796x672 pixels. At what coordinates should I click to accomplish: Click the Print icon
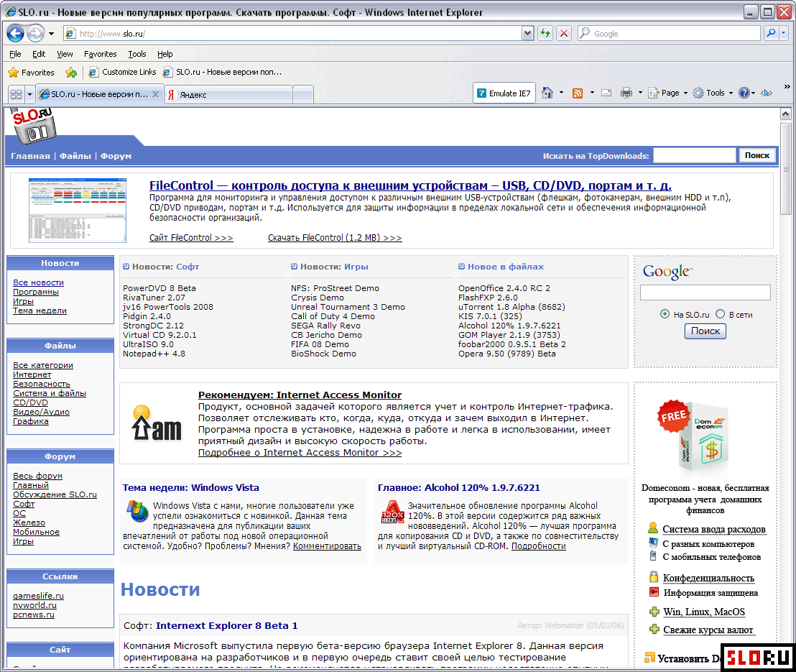626,93
